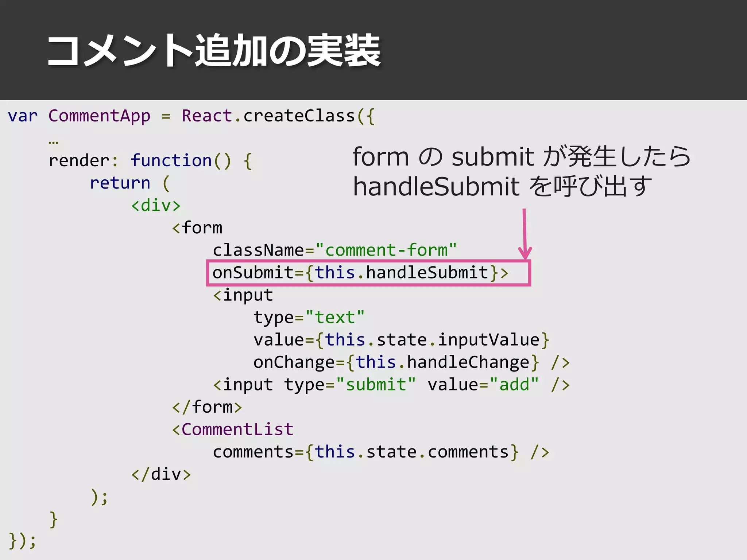The width and height of the screenshot is (747, 560).
Task: Click the onChange={this.handleChange} /> line
Action: click(x=411, y=362)
